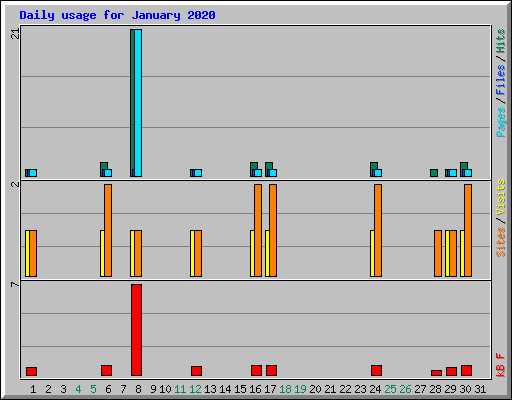The height and width of the screenshot is (400, 512).
Task: Click day label '16' on x-axis
Action: tap(255, 389)
